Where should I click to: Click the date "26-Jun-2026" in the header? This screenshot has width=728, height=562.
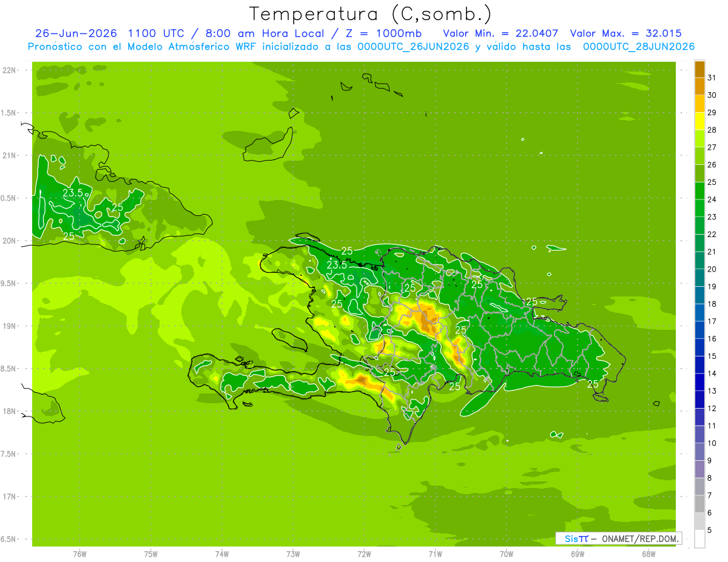[76, 33]
